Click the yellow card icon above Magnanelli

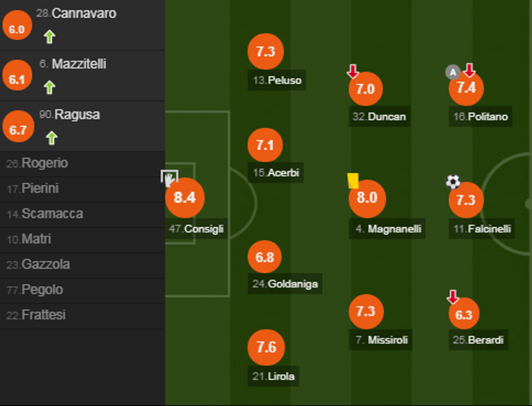353,180
